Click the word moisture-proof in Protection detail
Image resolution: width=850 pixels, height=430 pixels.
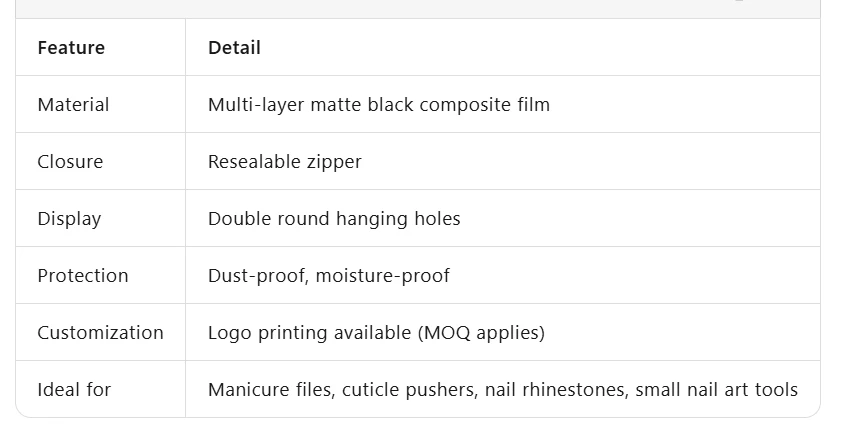pyautogui.click(x=383, y=275)
